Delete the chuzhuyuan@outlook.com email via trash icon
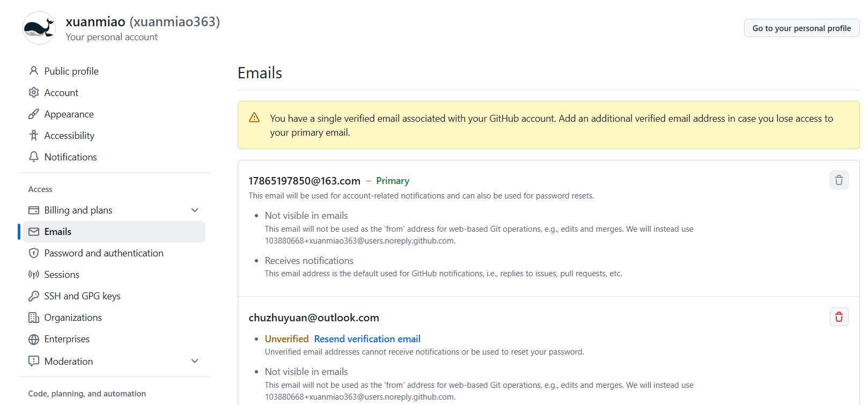Screen dimensions: 868x405 839,317
